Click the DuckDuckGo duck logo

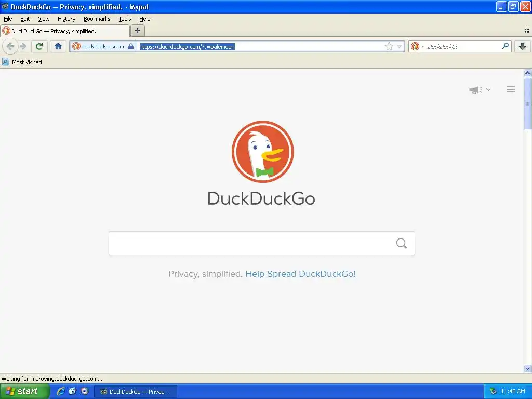click(x=262, y=152)
